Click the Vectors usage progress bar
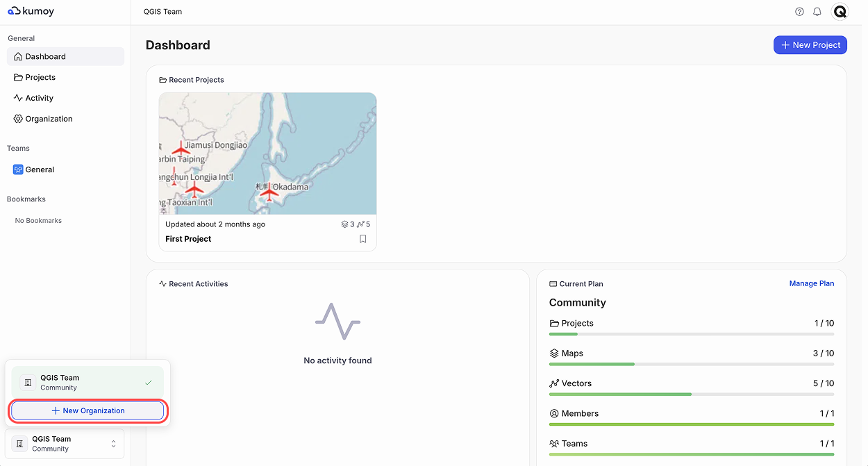 [692, 394]
